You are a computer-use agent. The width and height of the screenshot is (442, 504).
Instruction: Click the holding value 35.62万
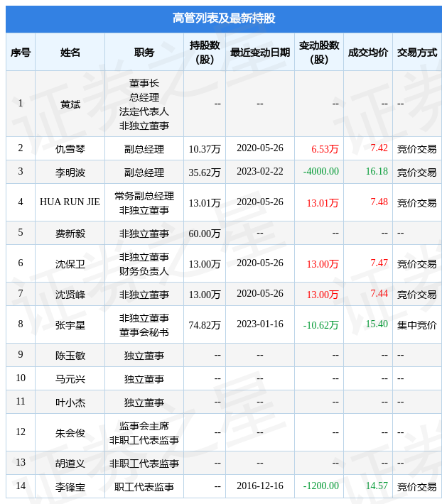point(205,172)
